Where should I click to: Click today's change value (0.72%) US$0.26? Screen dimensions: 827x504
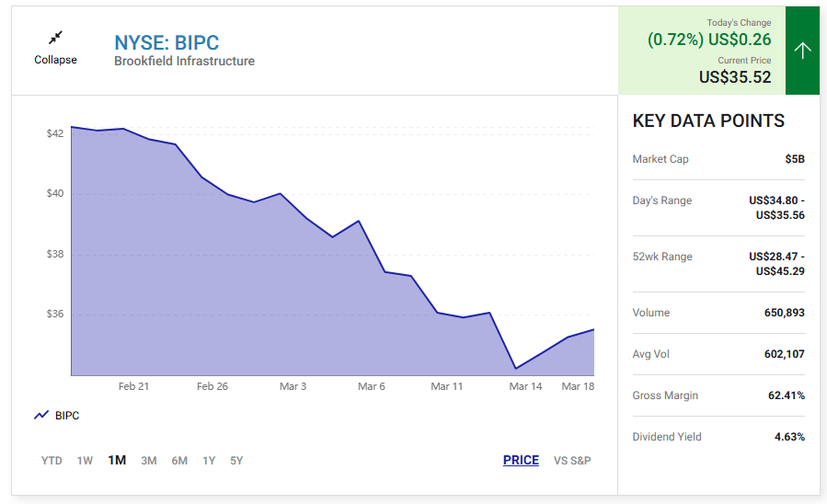(x=709, y=40)
